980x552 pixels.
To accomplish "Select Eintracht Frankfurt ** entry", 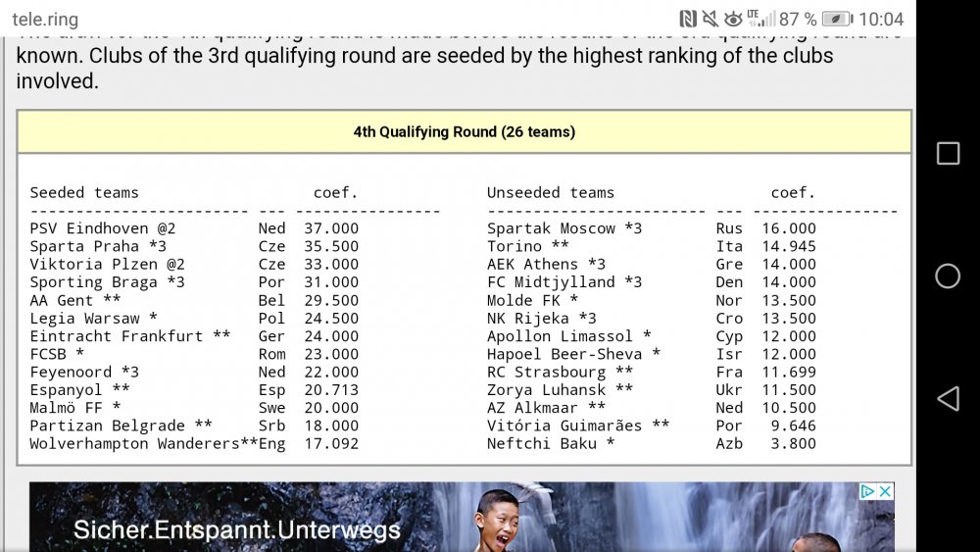I will pyautogui.click(x=130, y=335).
